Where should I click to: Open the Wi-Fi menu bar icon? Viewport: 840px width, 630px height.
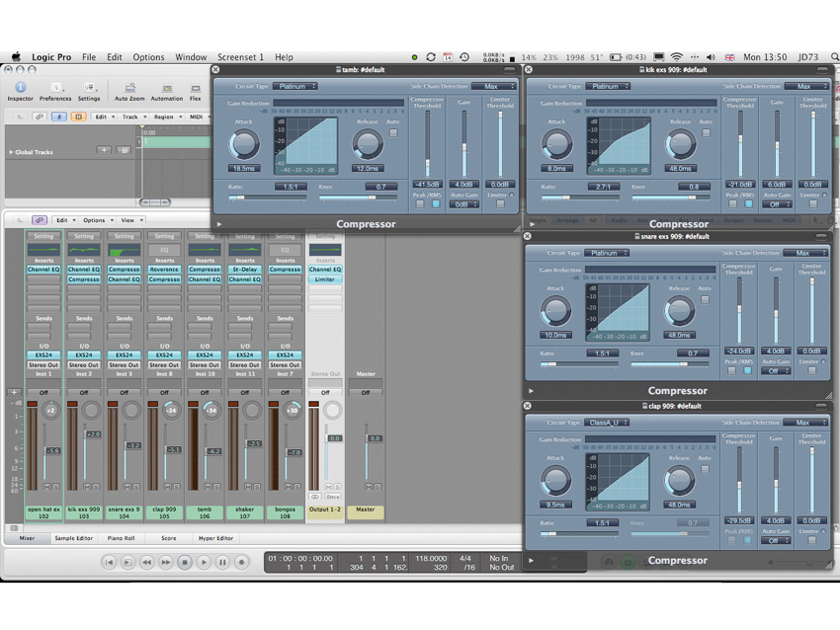tap(677, 57)
